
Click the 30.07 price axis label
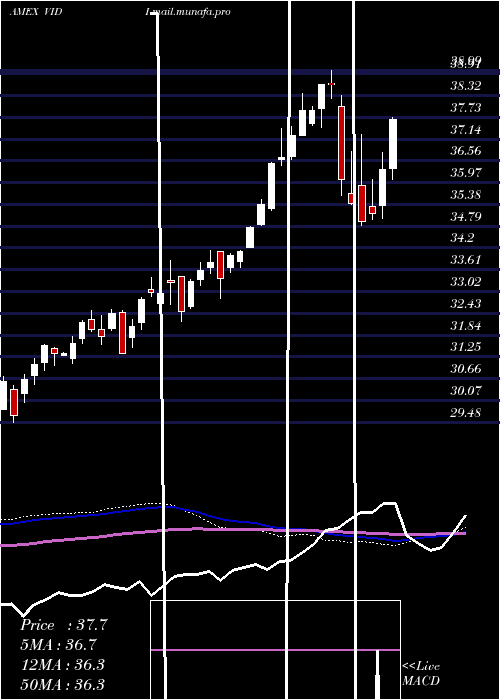[x=466, y=391]
